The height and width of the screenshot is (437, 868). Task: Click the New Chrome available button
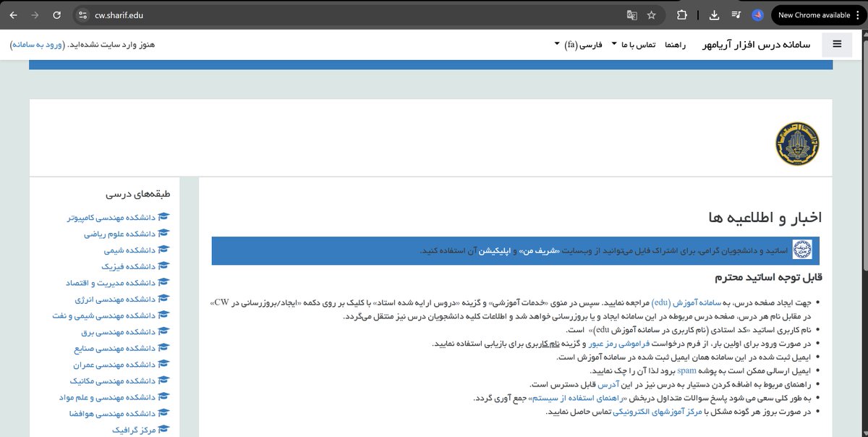coord(813,14)
